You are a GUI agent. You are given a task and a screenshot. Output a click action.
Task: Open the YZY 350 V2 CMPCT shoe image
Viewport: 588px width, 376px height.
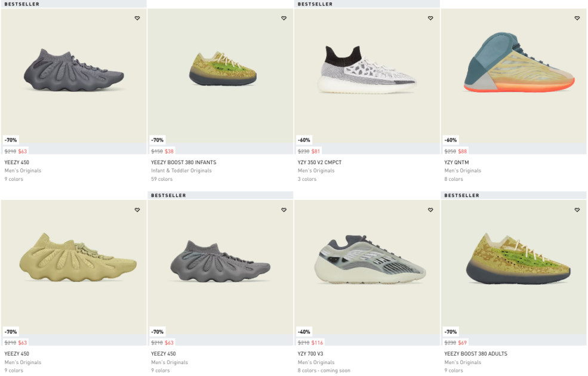(x=367, y=70)
